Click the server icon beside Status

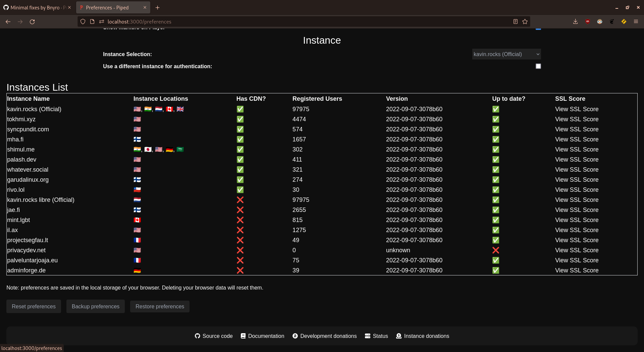[368, 336]
